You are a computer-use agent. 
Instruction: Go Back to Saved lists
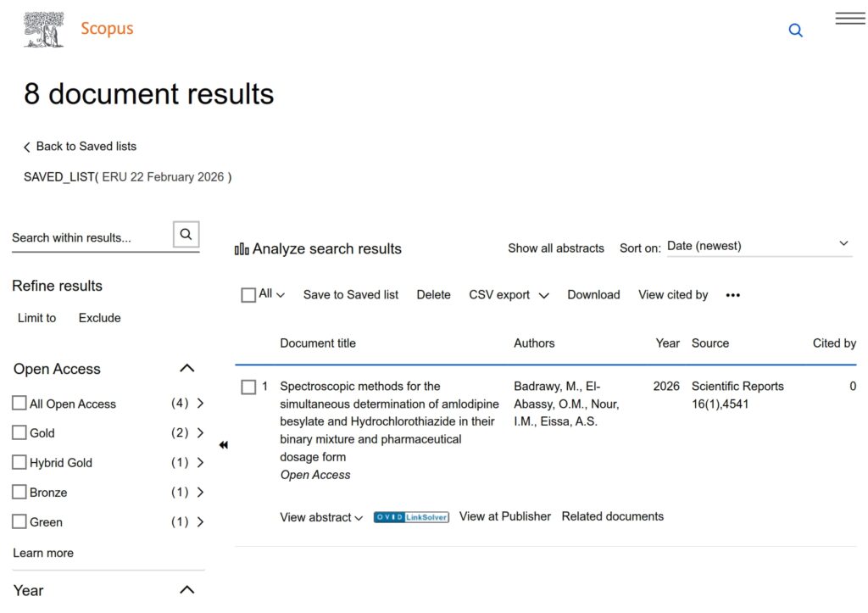tap(80, 147)
